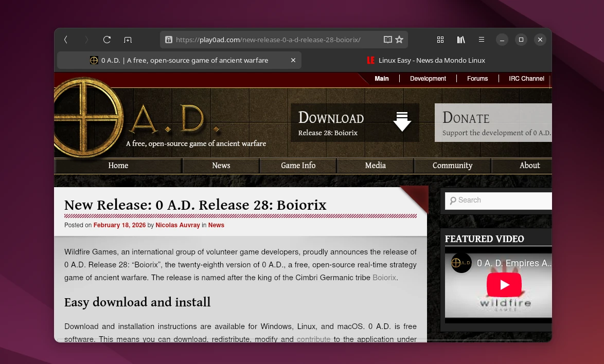The image size is (604, 364).
Task: Click the padlock icon in the address bar
Action: [x=168, y=40]
